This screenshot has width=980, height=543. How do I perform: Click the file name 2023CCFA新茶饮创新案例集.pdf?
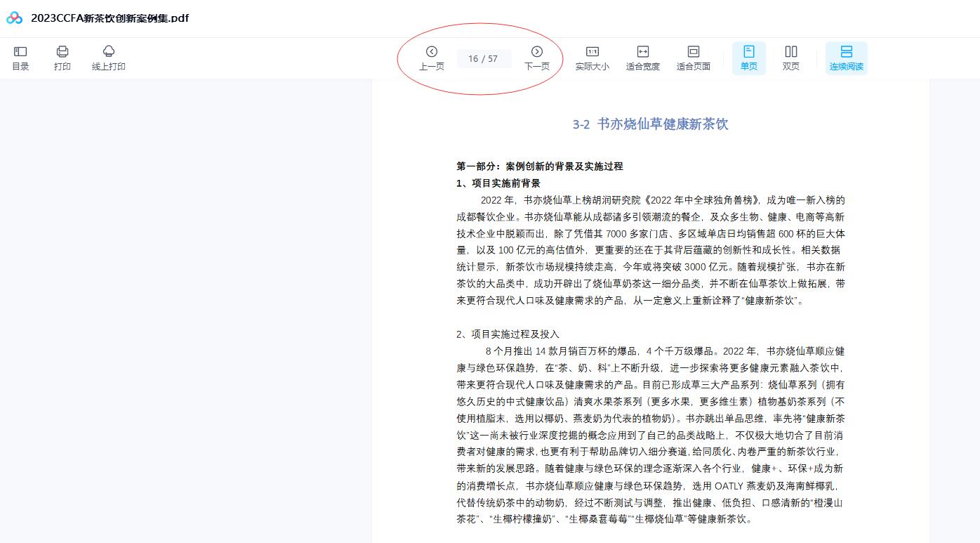(110, 18)
